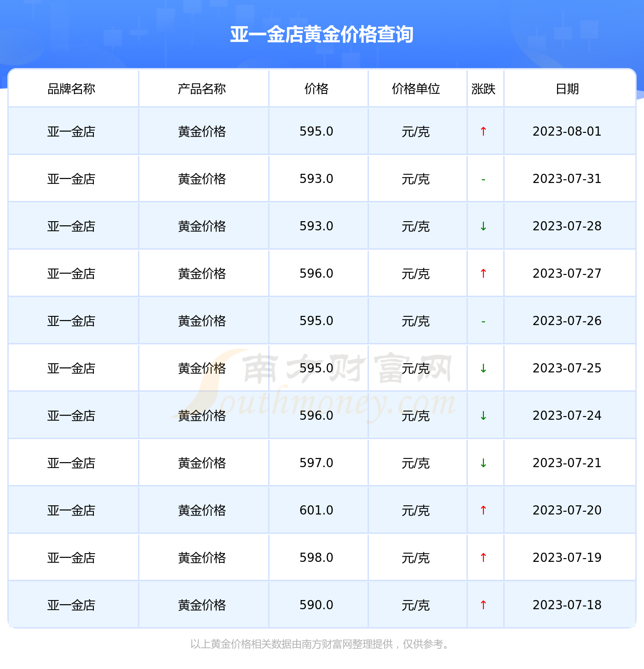Image resolution: width=644 pixels, height=669 pixels.
Task: Click the up arrow for 2023-08-01
Action: (483, 132)
